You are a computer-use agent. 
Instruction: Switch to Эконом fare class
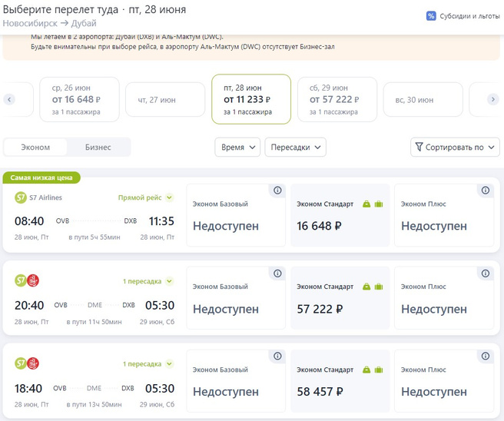pyautogui.click(x=35, y=147)
